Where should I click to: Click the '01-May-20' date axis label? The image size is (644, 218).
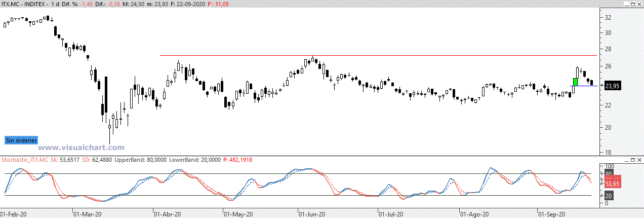[238, 214]
